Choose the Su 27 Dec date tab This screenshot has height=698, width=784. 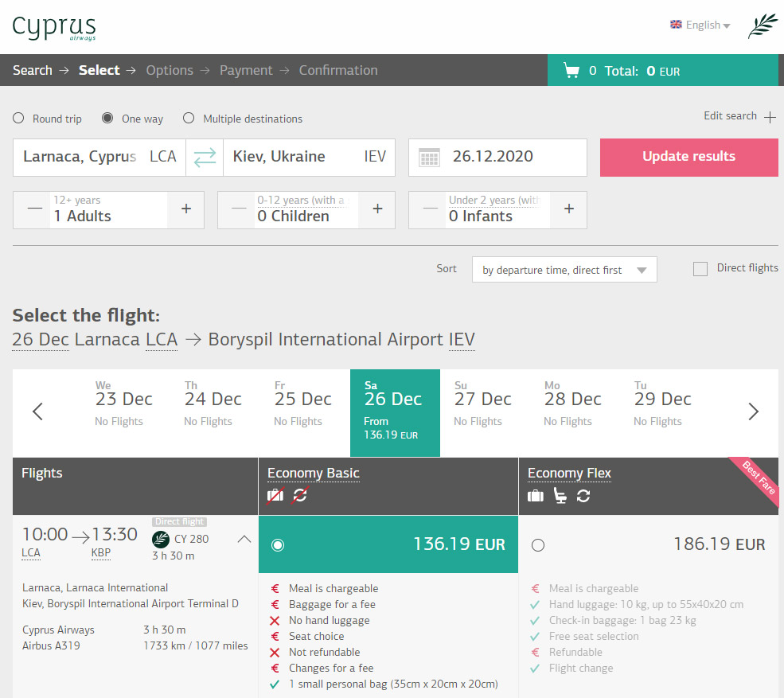(483, 413)
